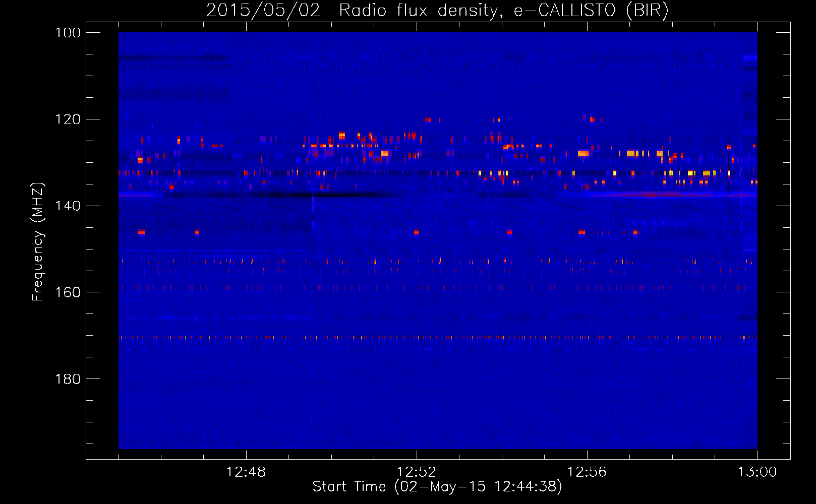Click the 180 frequency tick label

[68, 379]
